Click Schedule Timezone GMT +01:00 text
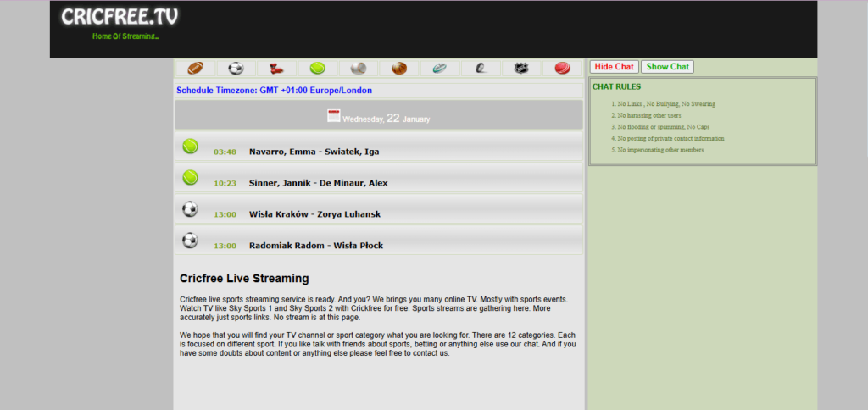 [x=275, y=90]
